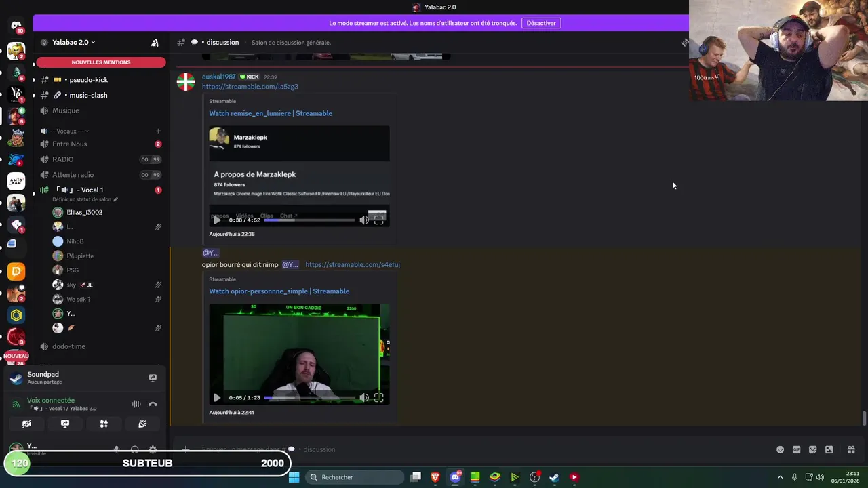Open Discord direct messages home icon

click(16, 26)
